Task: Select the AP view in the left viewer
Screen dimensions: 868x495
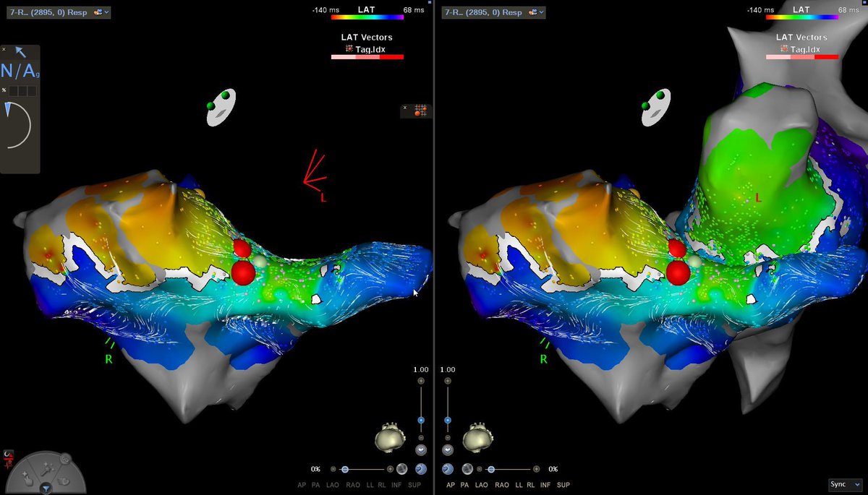Action: [x=302, y=486]
